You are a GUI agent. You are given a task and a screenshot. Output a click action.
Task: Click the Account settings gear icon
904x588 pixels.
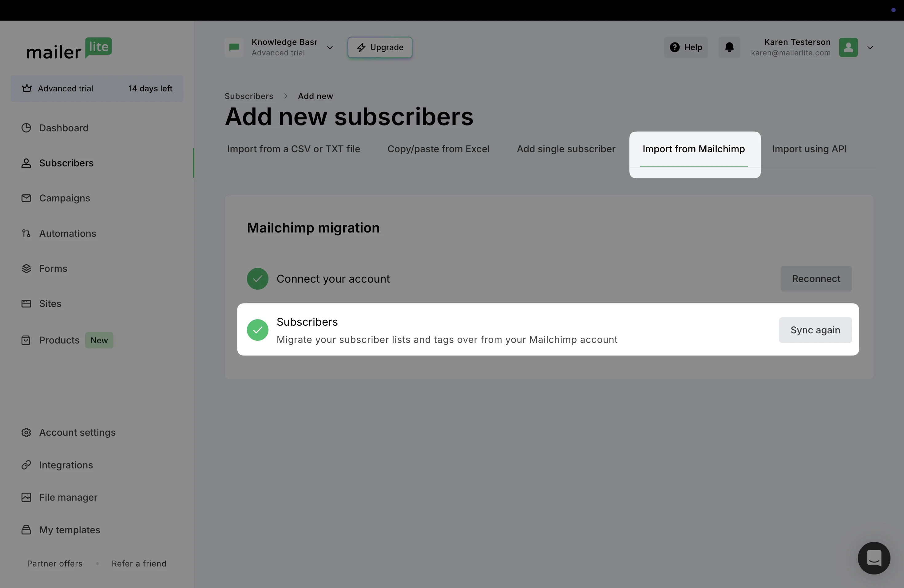pyautogui.click(x=26, y=432)
